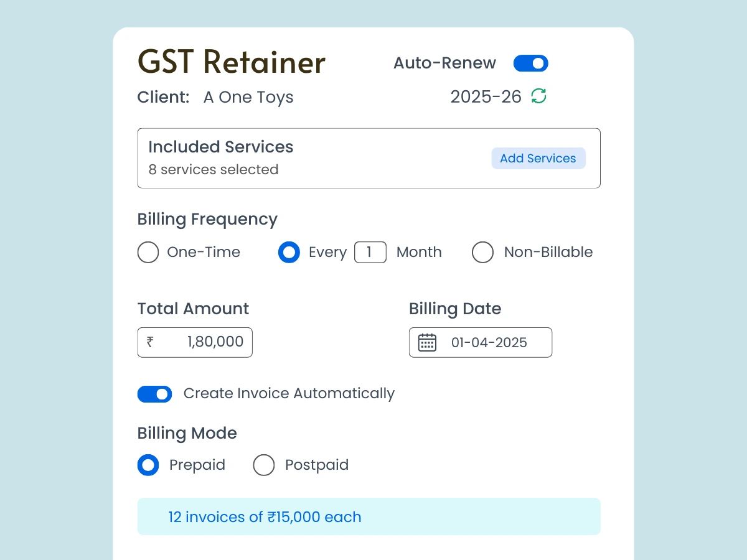
Task: Click the green refresh icon beside 2025-26
Action: (x=538, y=96)
